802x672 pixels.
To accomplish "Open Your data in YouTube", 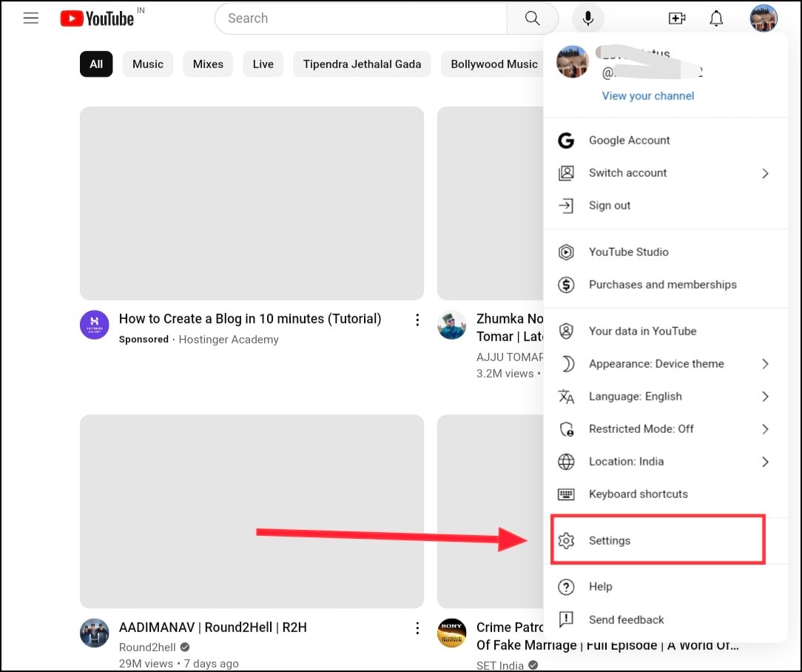I will click(x=665, y=331).
